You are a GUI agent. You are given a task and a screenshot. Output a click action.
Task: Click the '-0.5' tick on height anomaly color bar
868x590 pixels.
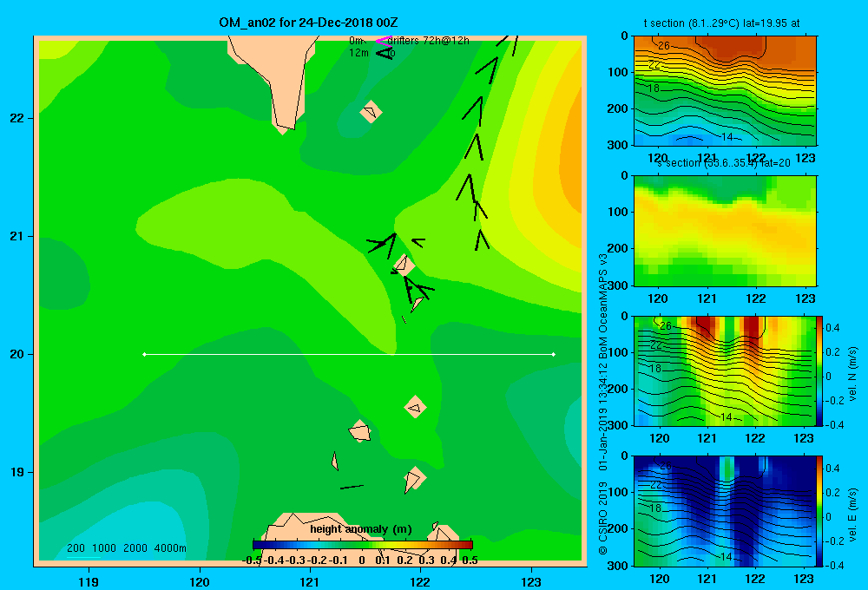pyautogui.click(x=252, y=560)
